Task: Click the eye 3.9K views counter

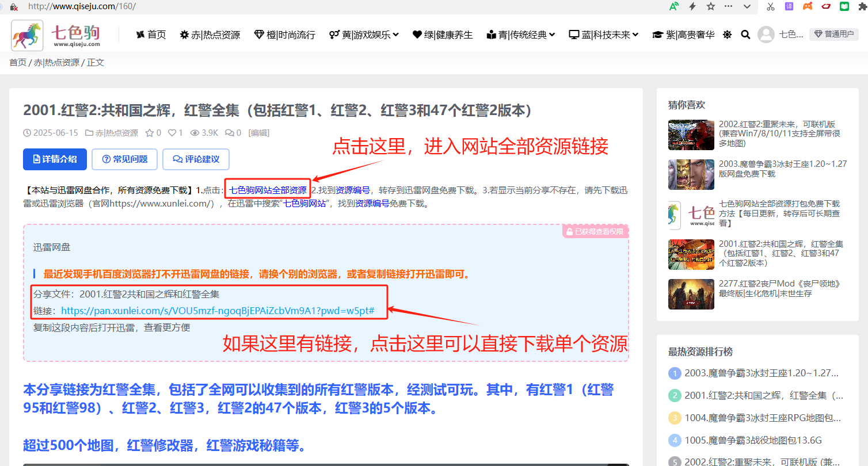Action: [204, 133]
